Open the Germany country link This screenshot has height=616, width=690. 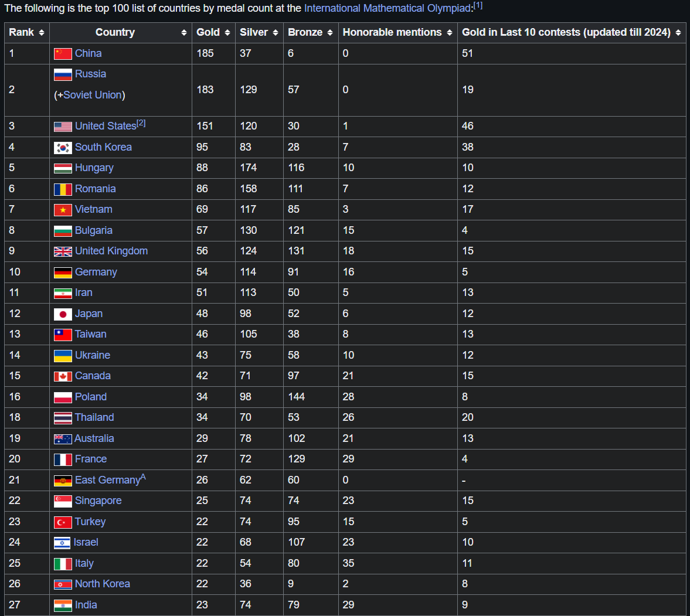click(x=96, y=273)
